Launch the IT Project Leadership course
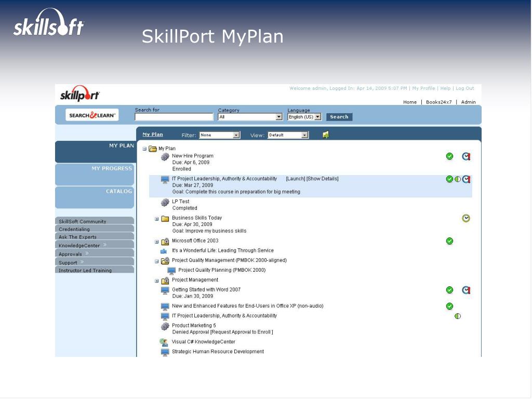 (296, 179)
